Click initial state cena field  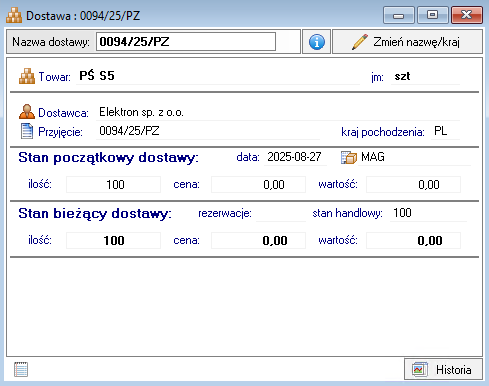258,184
